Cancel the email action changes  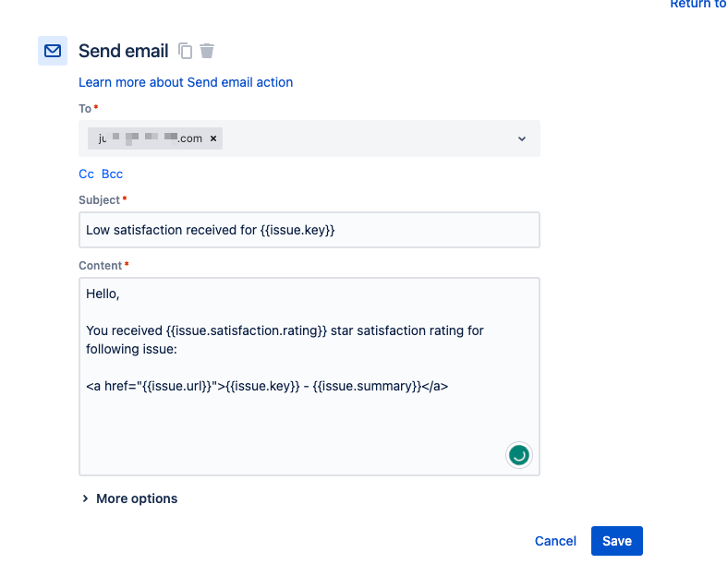click(555, 541)
